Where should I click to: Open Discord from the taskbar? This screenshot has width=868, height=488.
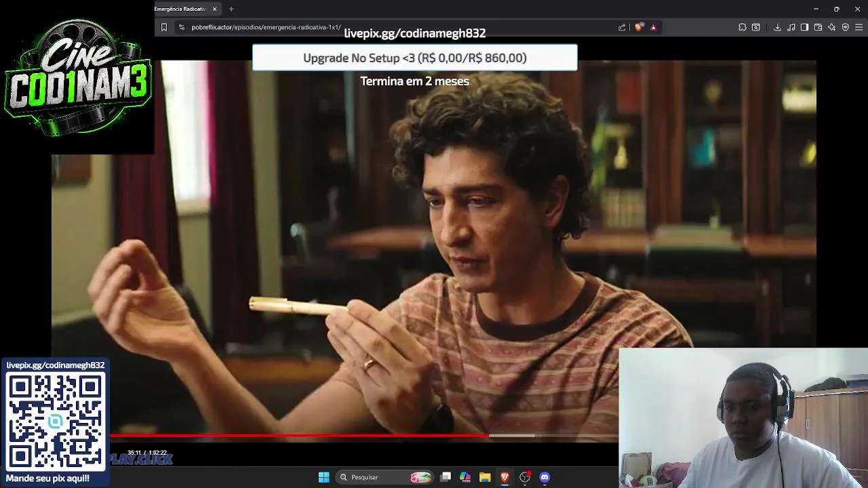[545, 477]
